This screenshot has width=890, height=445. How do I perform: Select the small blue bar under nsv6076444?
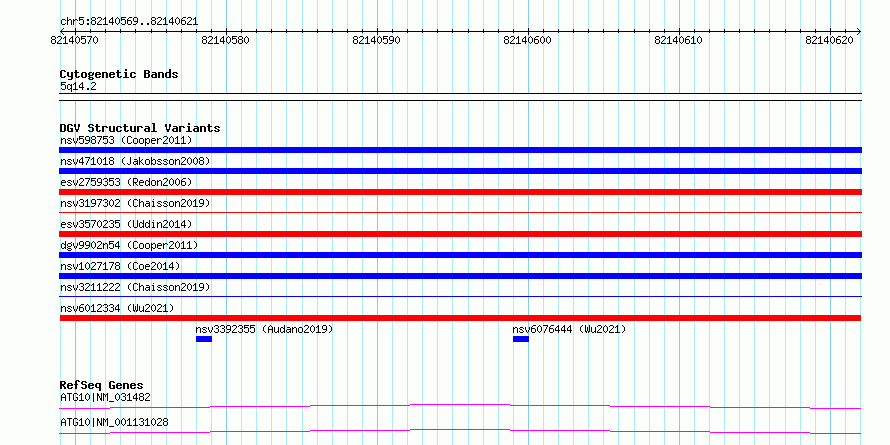point(521,339)
